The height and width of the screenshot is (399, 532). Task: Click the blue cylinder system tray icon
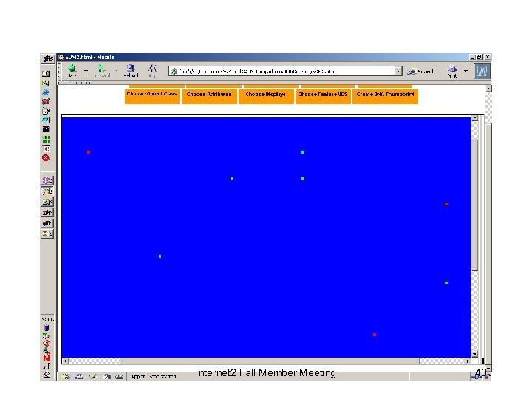pos(47,328)
